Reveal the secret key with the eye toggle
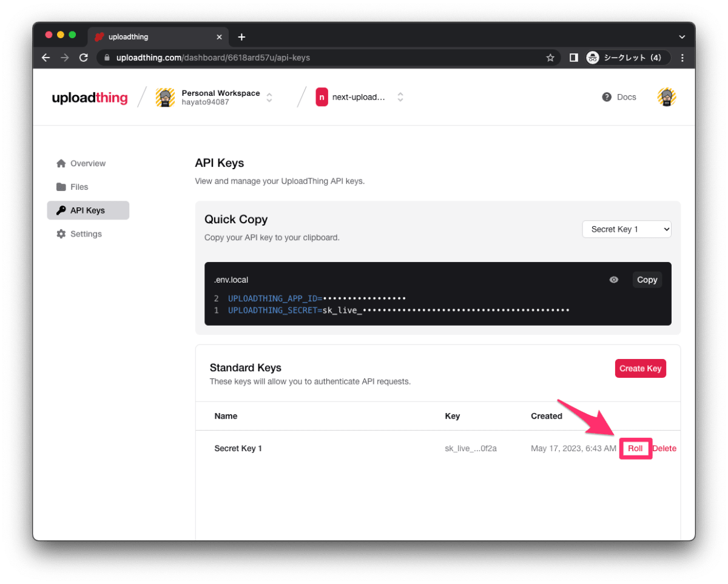 [x=613, y=280]
